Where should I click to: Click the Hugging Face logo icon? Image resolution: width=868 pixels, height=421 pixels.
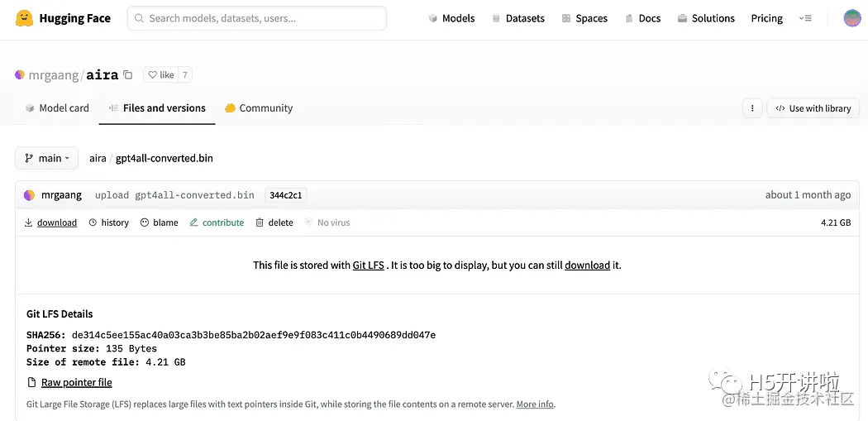25,18
